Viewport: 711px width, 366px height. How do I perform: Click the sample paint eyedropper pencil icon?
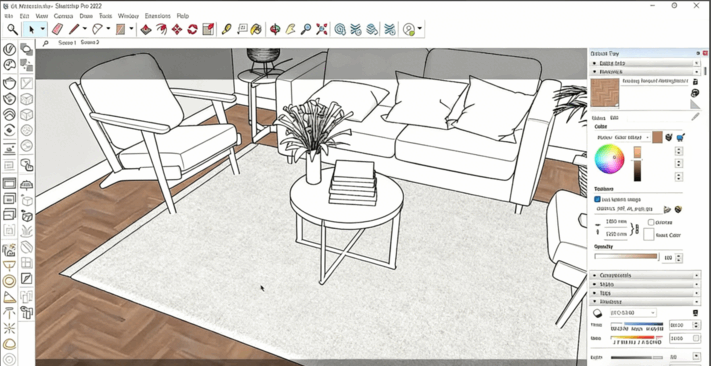pyautogui.click(x=695, y=117)
